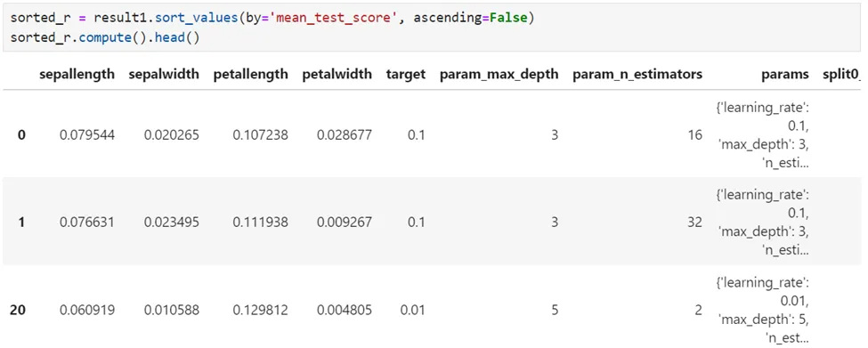This screenshot has height=348, width=868.
Task: Click the truncated split0 column header
Action: tap(841, 74)
